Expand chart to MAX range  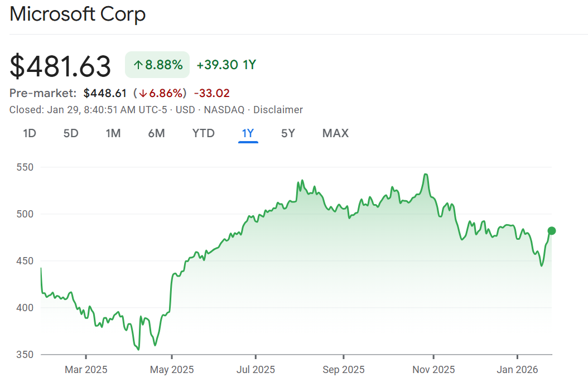pyautogui.click(x=335, y=133)
